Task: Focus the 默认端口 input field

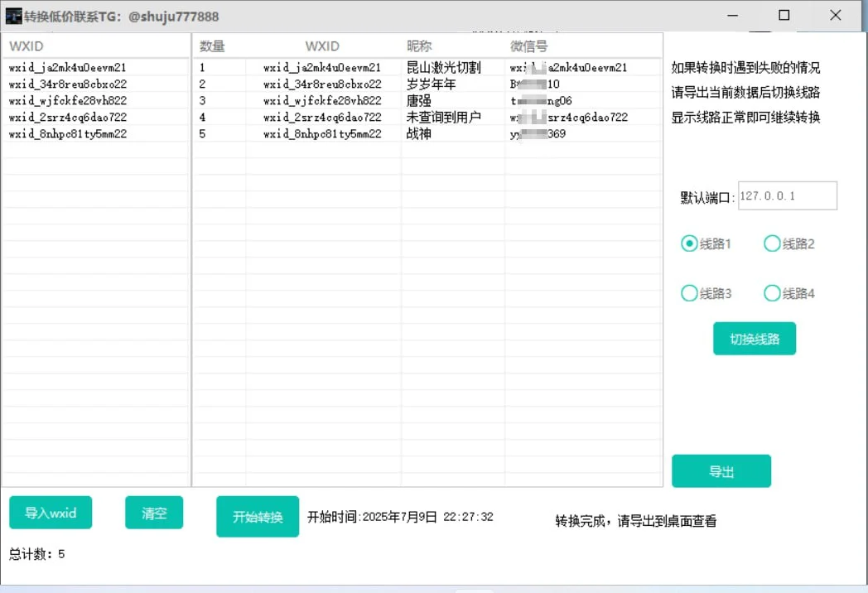Action: [x=787, y=195]
